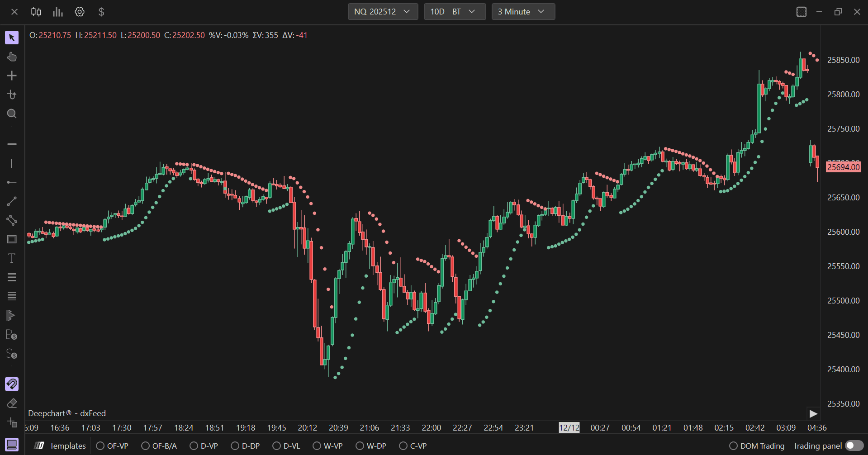Open the Templates menu

60,446
